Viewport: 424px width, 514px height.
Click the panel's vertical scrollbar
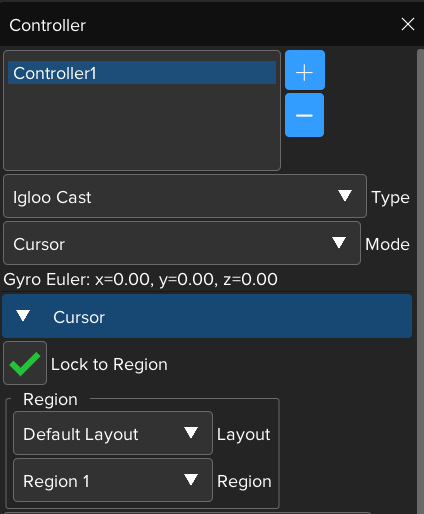coord(420,282)
